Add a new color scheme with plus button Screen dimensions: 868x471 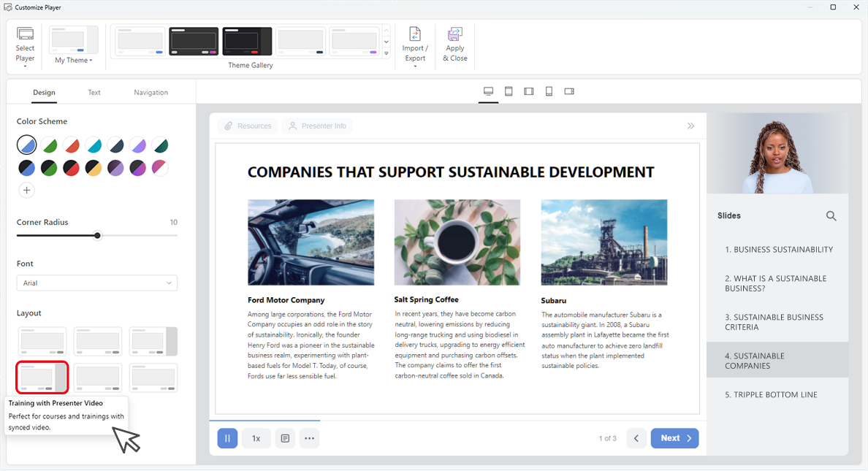coord(26,190)
